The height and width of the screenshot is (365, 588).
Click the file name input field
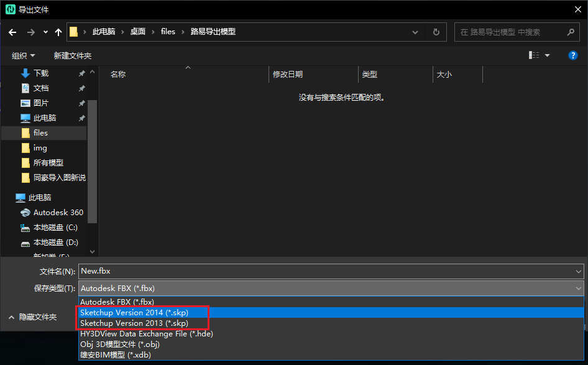click(x=323, y=271)
